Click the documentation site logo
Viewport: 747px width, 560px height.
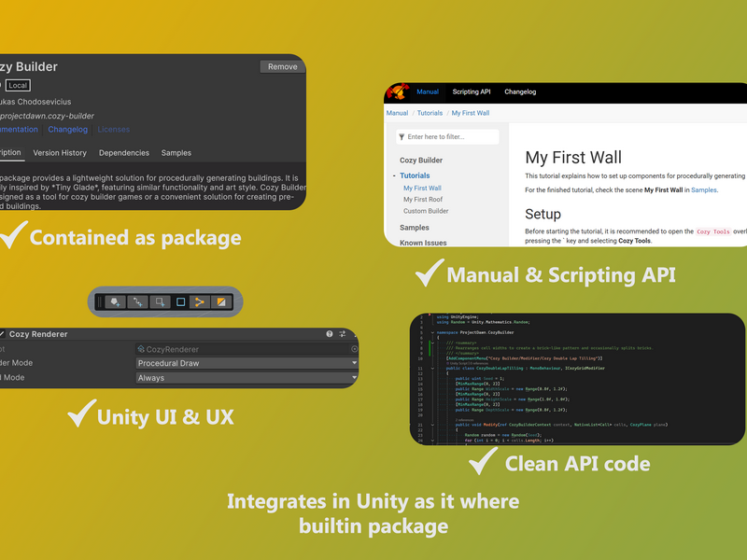[x=398, y=91]
